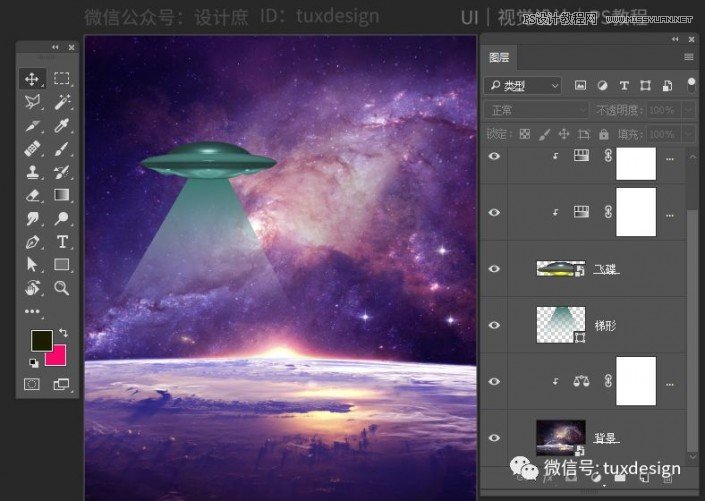The width and height of the screenshot is (705, 501).
Task: Click the 梯形 layer name
Action: pyautogui.click(x=605, y=325)
